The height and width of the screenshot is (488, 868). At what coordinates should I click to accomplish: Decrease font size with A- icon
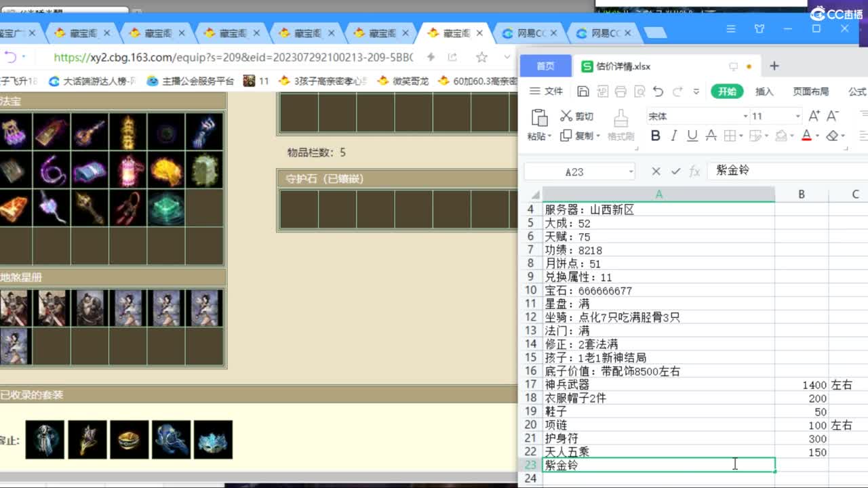point(833,116)
